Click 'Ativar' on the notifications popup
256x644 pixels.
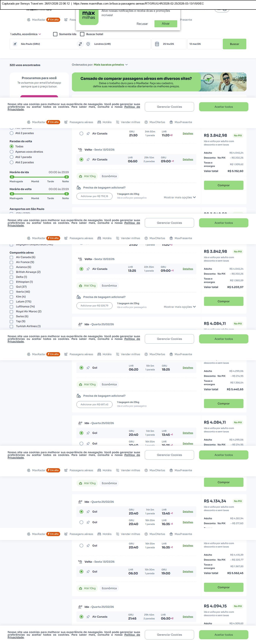click(x=166, y=24)
